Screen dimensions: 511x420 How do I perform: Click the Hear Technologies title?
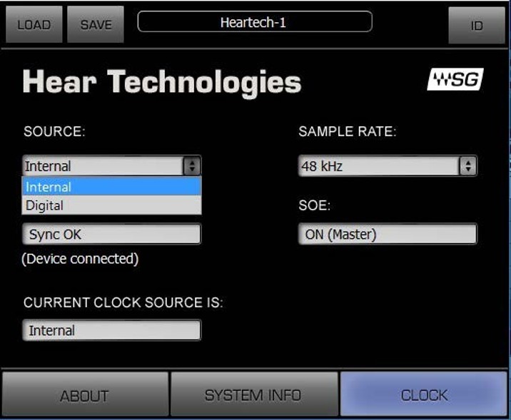pos(162,83)
